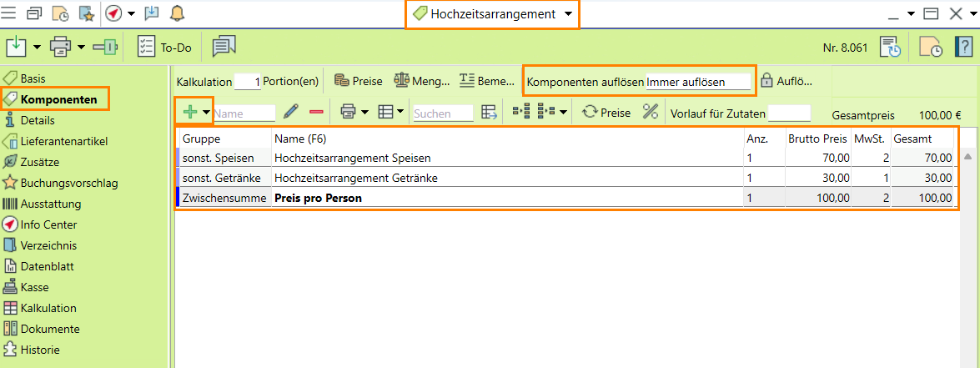The height and width of the screenshot is (368, 980).
Task: Click the green plus add component icon
Action: point(190,112)
